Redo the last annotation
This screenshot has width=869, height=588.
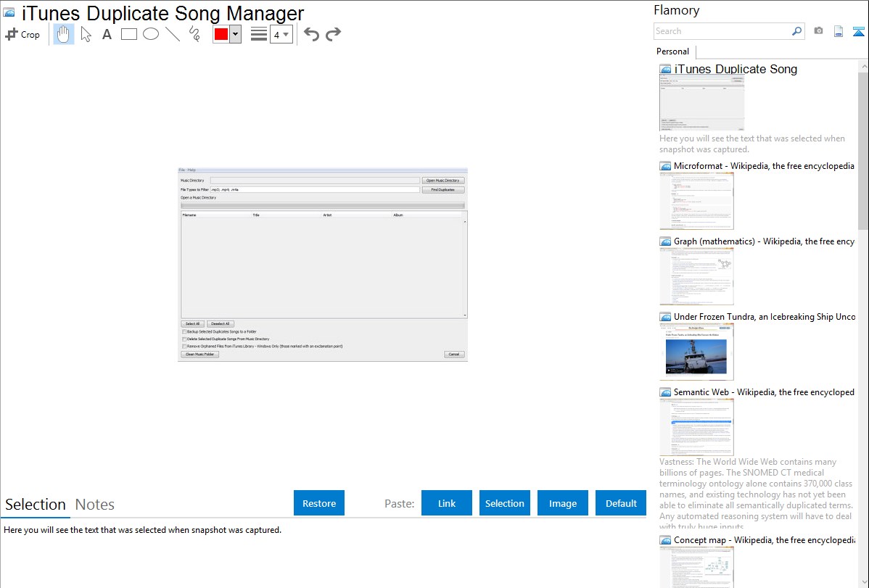point(333,34)
